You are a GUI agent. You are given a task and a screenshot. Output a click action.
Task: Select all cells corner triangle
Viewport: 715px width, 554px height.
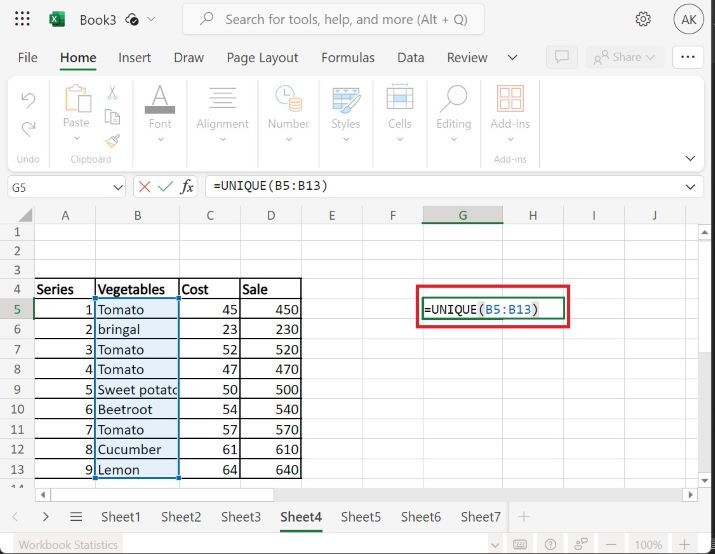click(26, 214)
